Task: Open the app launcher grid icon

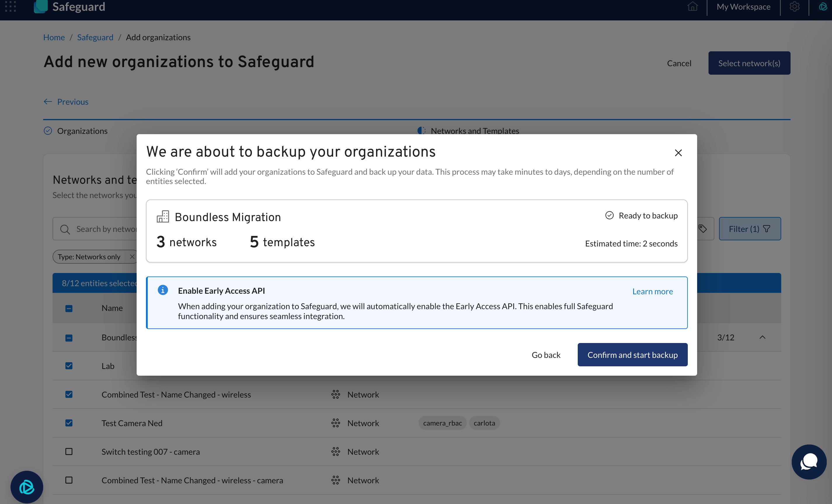Action: coord(11,6)
